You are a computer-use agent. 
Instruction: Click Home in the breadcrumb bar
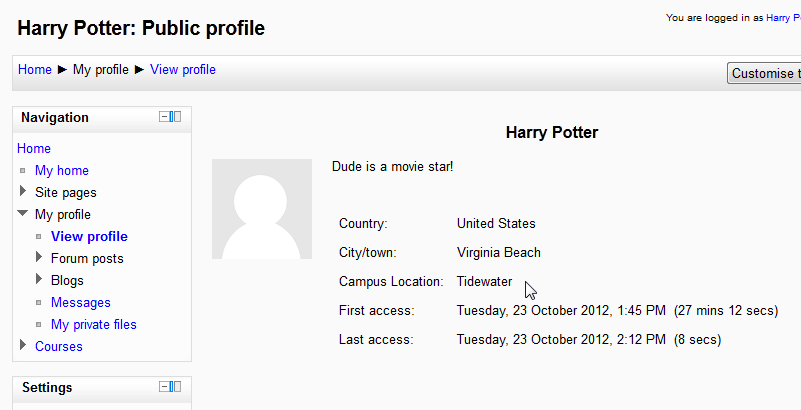pos(35,69)
